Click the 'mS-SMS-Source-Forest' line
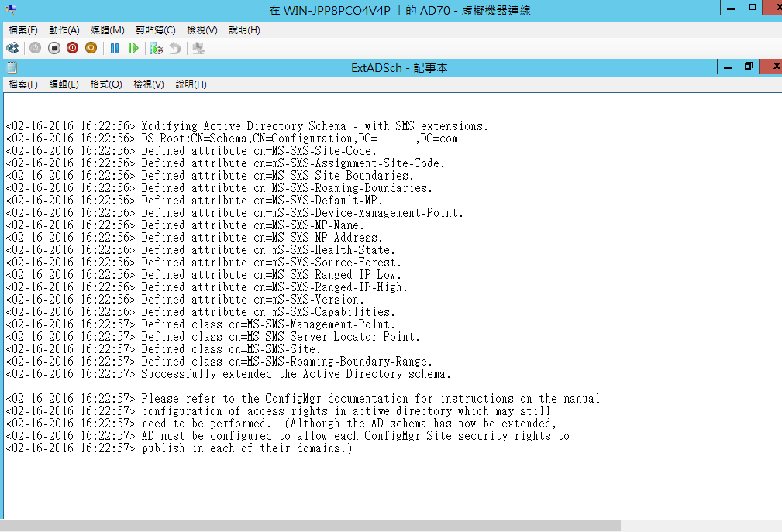 pos(204,263)
